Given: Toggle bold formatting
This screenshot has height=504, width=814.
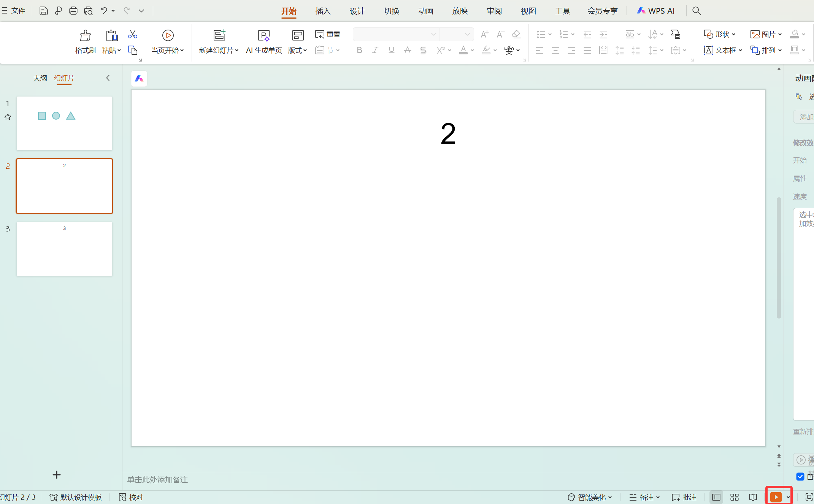Looking at the screenshot, I should [359, 50].
